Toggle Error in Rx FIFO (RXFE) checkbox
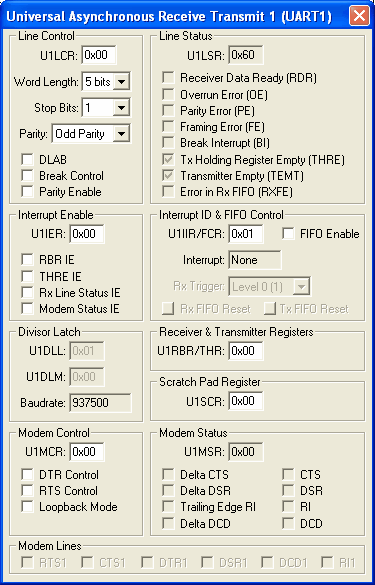This screenshot has height=585, width=375. click(168, 192)
